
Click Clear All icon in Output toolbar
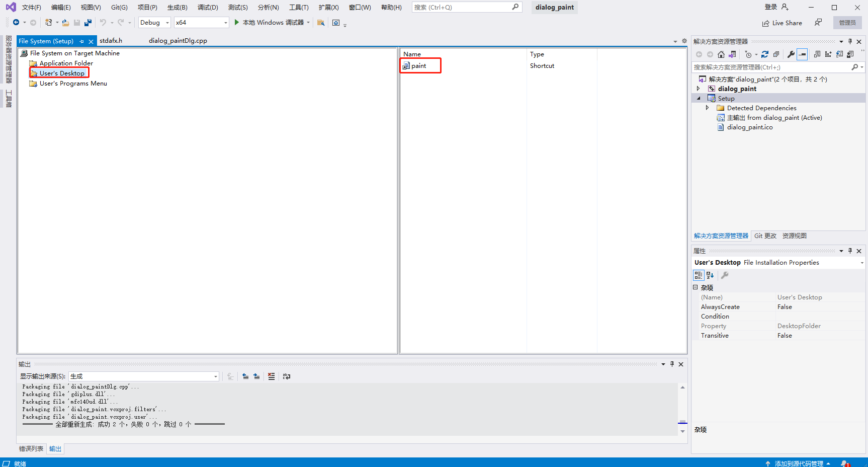[272, 376]
